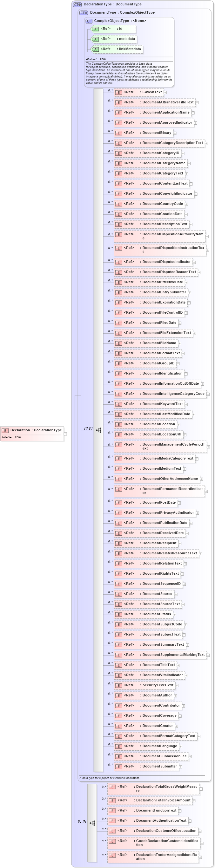Click the attribute icon for metadata

pyautogui.click(x=95, y=39)
